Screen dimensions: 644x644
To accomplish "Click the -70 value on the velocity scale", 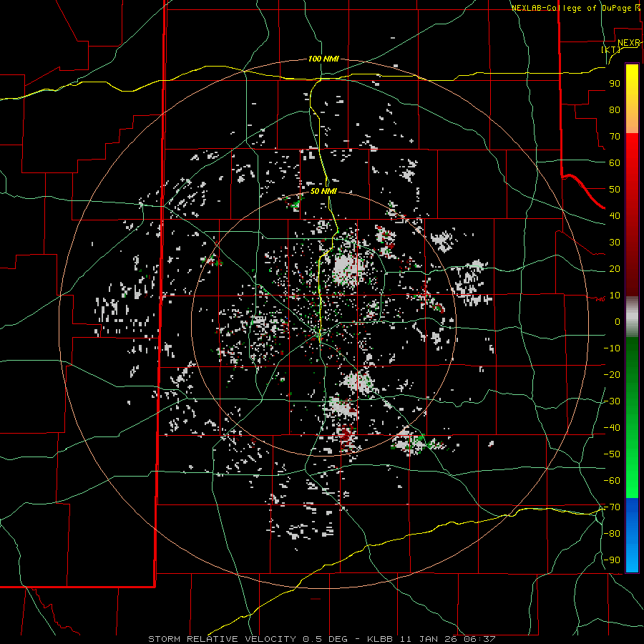I will tap(612, 507).
